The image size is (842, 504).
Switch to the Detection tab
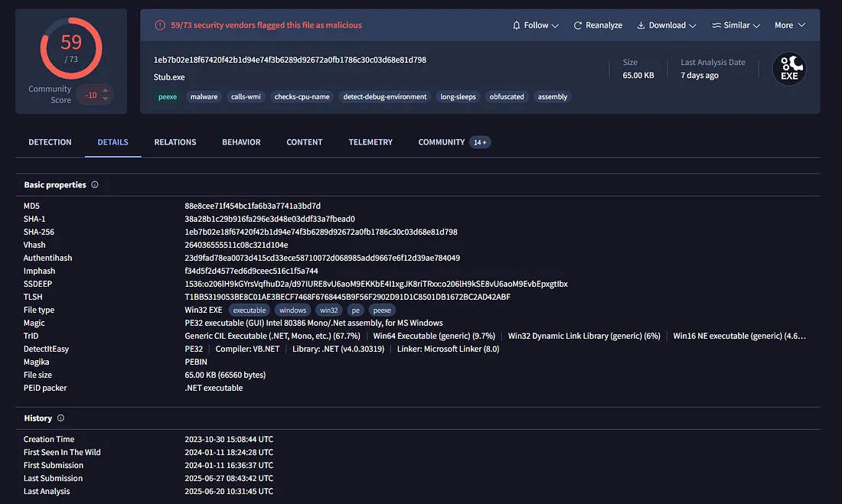(50, 142)
